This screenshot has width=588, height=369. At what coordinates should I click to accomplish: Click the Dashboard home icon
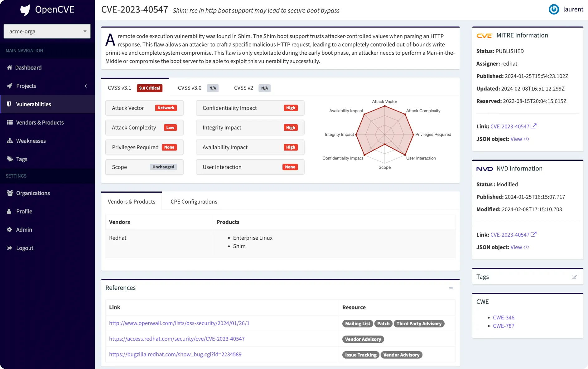[9, 67]
